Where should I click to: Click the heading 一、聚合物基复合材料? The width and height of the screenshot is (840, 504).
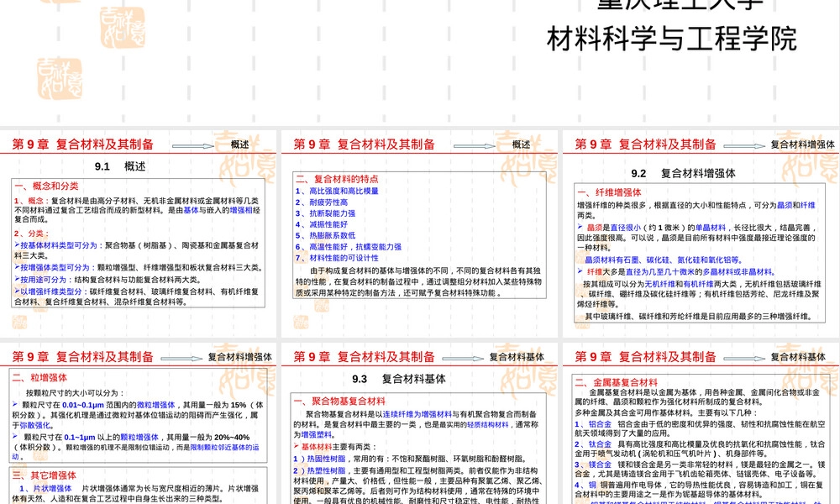[339, 402]
